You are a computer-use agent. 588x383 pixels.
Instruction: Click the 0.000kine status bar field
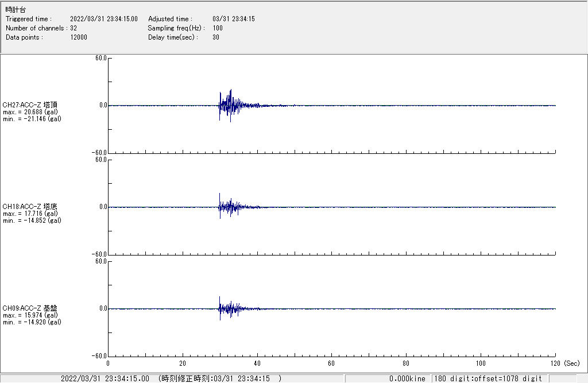click(407, 378)
